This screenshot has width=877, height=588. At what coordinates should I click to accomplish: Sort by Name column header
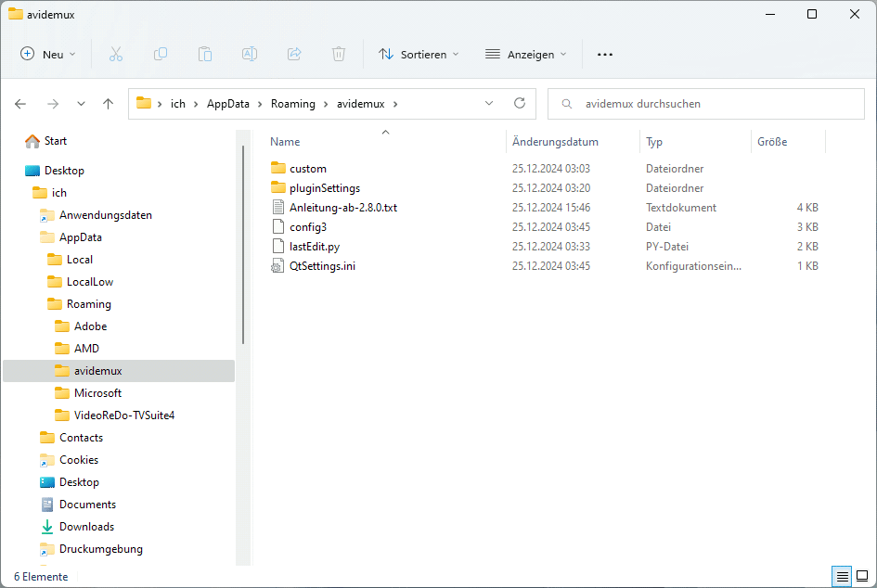(x=285, y=142)
